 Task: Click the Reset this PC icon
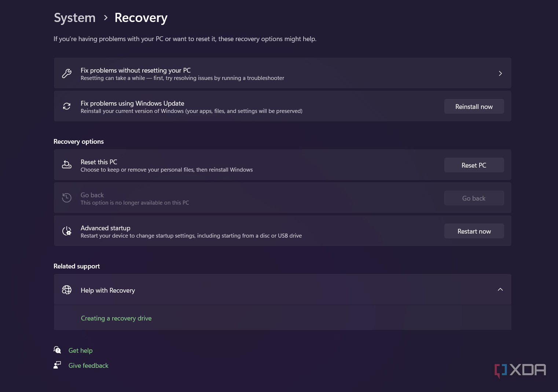pyautogui.click(x=67, y=165)
